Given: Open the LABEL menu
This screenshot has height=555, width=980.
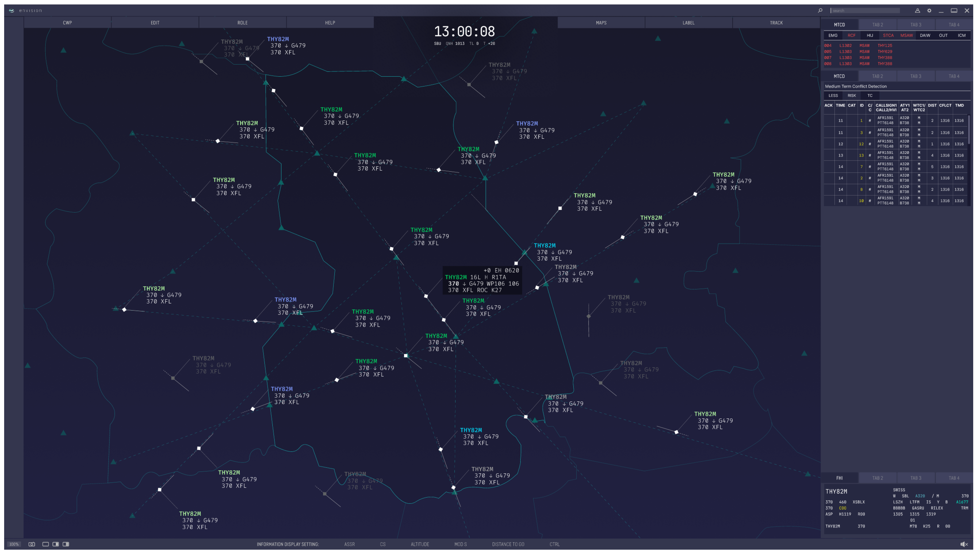Looking at the screenshot, I should (689, 23).
